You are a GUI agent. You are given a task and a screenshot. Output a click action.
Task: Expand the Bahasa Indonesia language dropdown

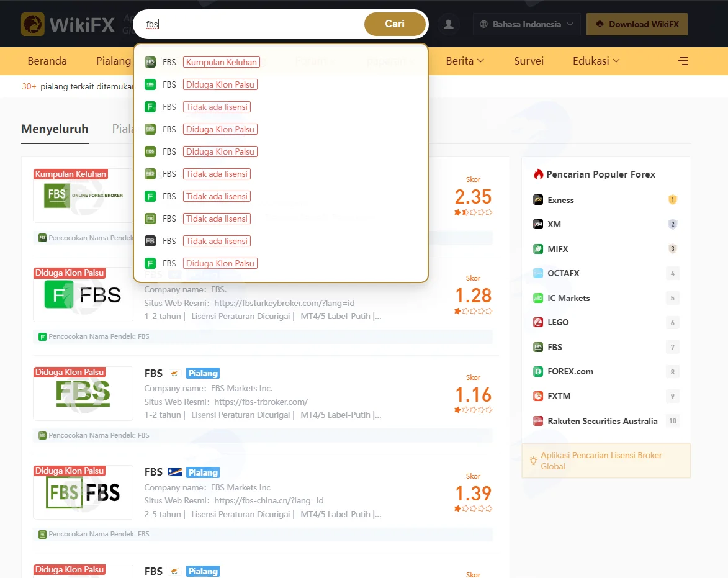(526, 24)
